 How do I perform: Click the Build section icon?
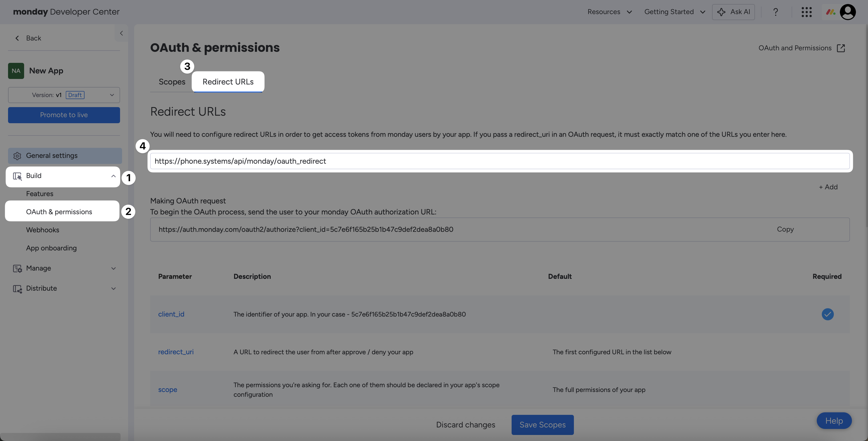[17, 176]
